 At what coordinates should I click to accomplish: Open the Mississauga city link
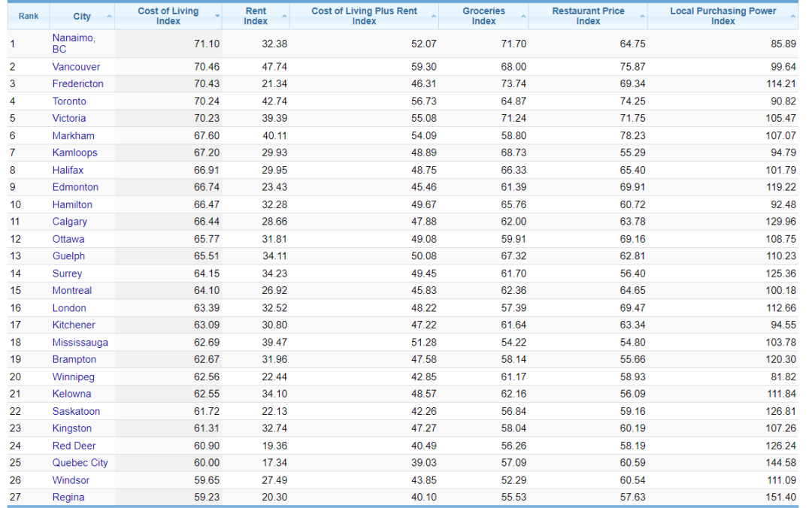pos(80,342)
